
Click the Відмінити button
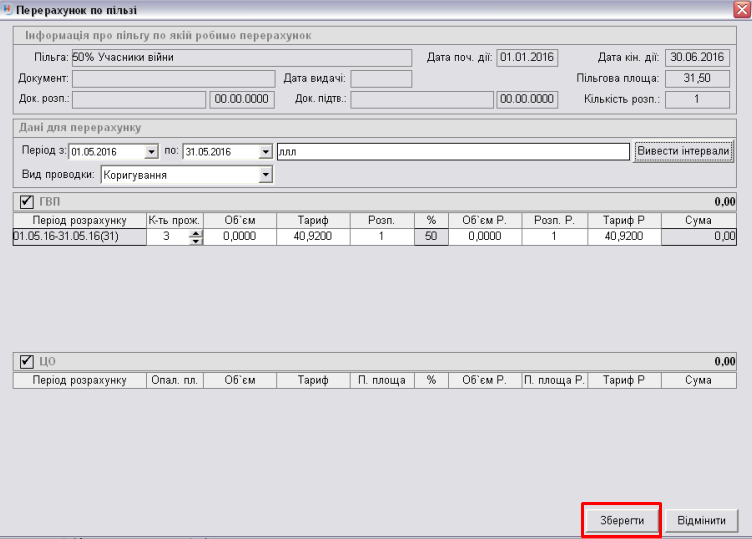(701, 520)
